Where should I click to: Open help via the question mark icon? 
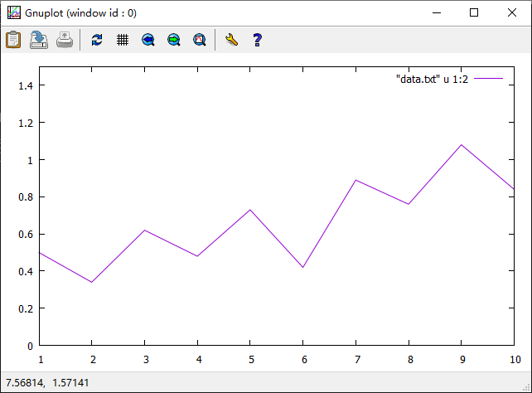coord(257,40)
